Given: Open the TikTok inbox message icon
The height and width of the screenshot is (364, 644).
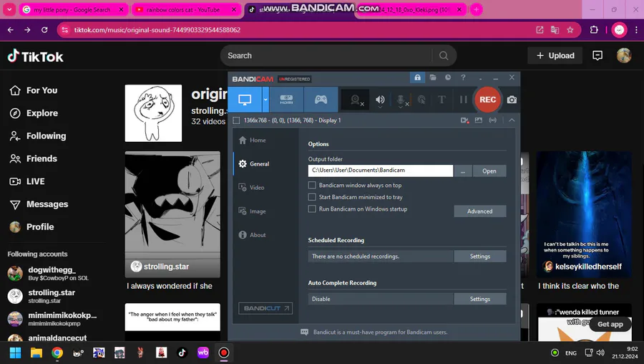Looking at the screenshot, I should (x=597, y=55).
